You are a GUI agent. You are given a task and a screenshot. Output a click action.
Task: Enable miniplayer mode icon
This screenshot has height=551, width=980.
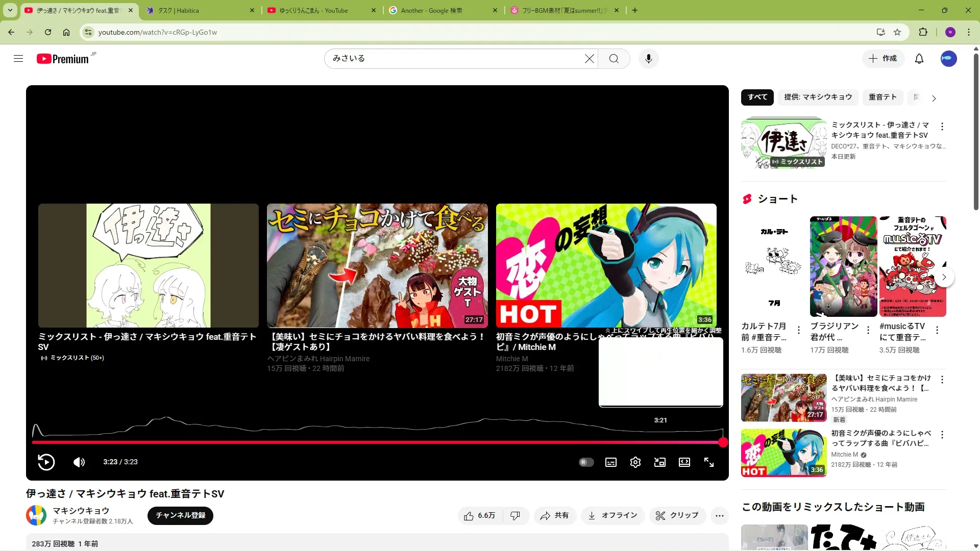click(659, 462)
